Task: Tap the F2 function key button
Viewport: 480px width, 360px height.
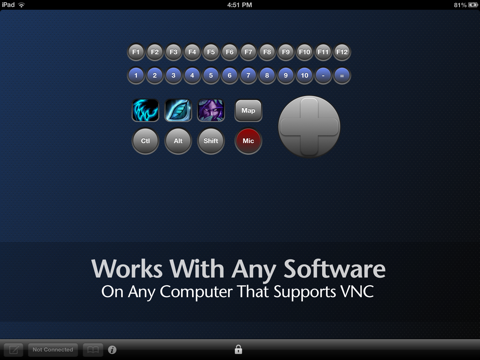Action: tap(154, 52)
